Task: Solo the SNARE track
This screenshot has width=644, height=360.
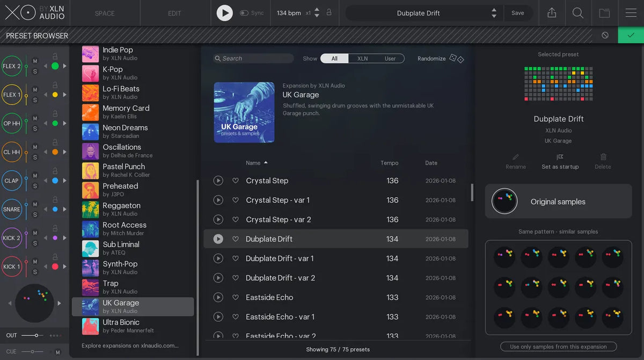Action: pos(34,213)
